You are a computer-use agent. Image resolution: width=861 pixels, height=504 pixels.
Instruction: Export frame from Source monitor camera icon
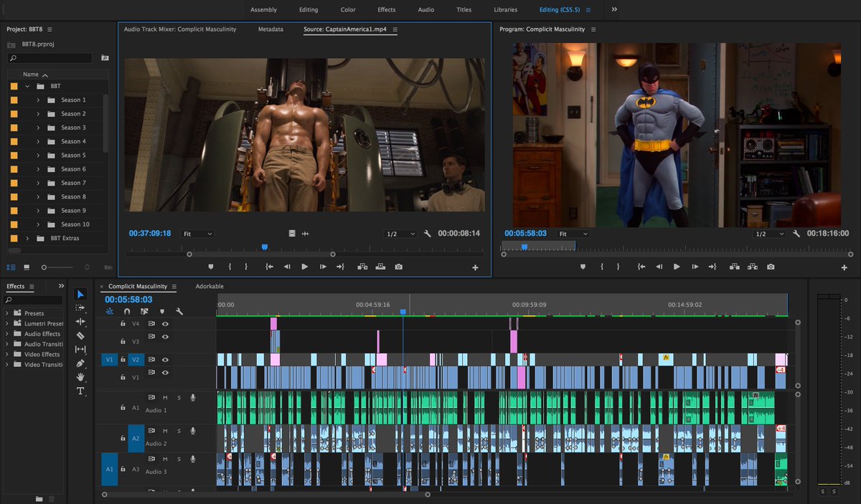(x=398, y=267)
